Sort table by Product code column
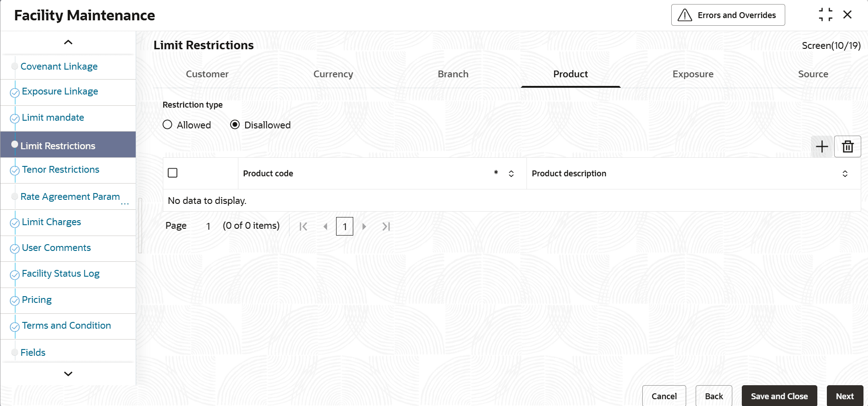 [511, 174]
